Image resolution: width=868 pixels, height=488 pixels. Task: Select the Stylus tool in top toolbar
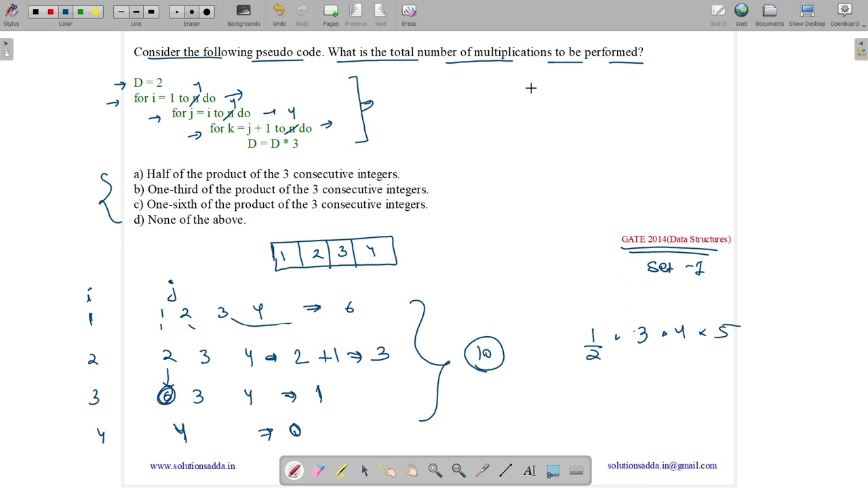[12, 14]
